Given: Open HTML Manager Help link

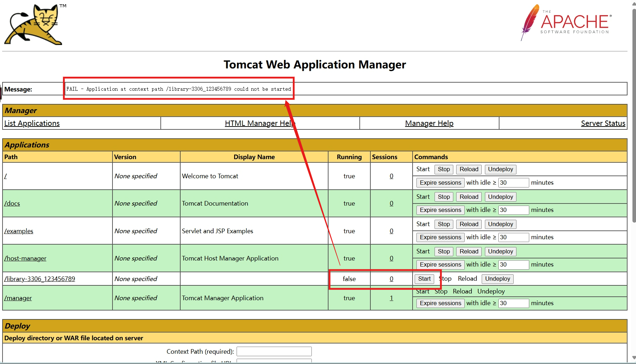Looking at the screenshot, I should tap(260, 123).
